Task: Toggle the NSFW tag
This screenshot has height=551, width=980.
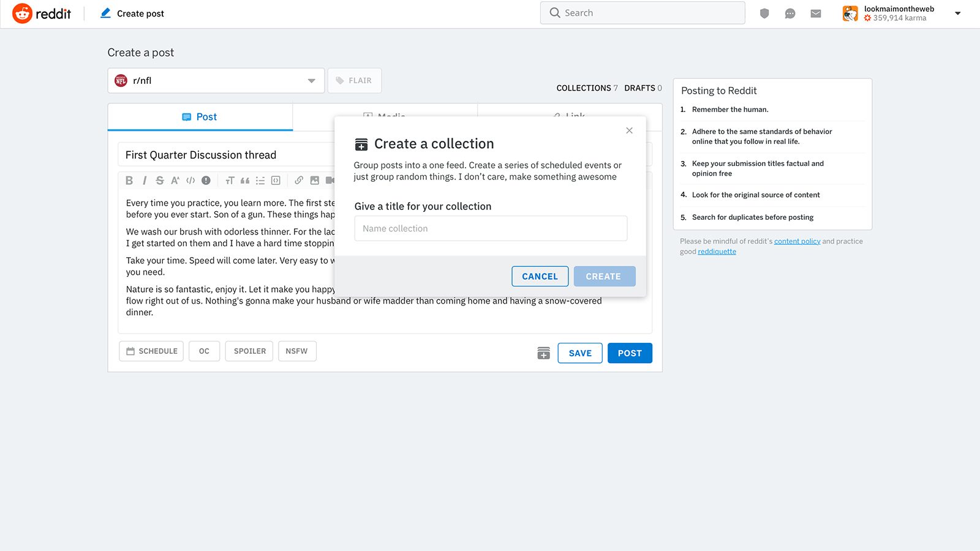Action: click(297, 351)
